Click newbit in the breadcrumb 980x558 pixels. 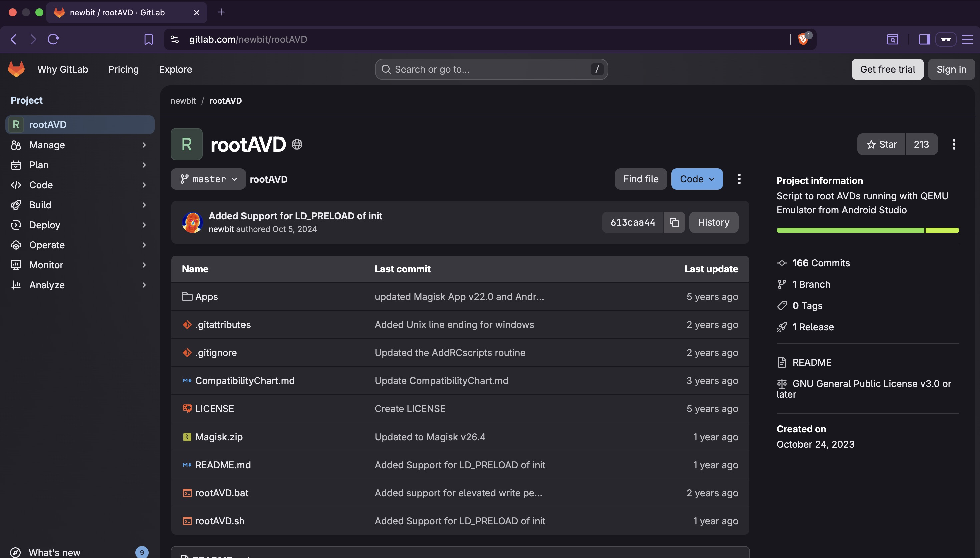pyautogui.click(x=183, y=101)
